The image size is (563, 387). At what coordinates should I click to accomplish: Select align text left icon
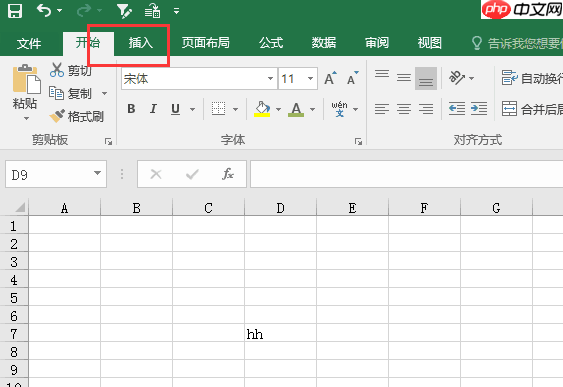[382, 109]
